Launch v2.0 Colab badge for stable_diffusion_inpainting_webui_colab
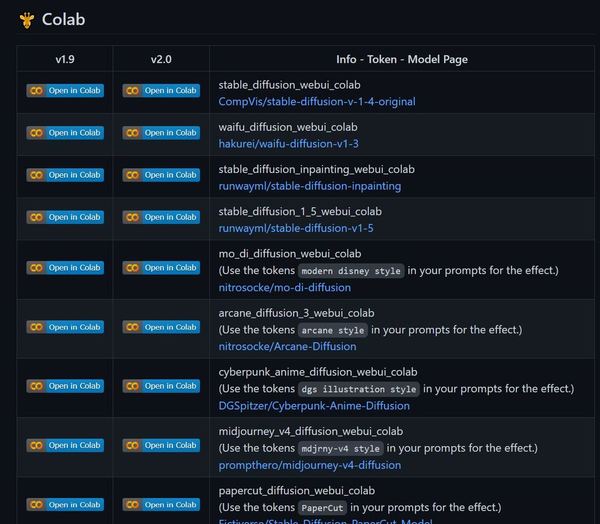This screenshot has width=600, height=524. point(161,175)
